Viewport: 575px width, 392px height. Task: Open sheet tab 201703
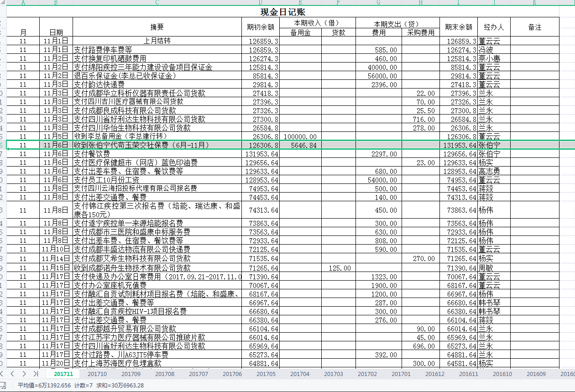[x=334, y=374]
